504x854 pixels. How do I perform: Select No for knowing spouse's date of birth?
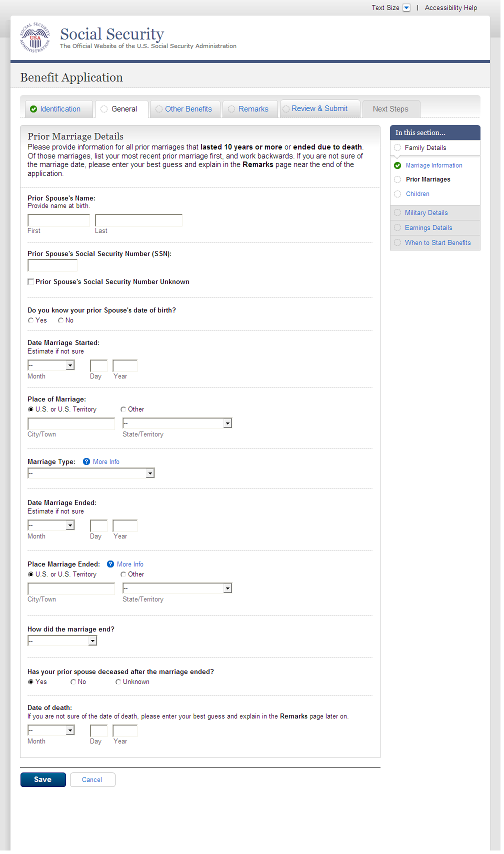61,320
